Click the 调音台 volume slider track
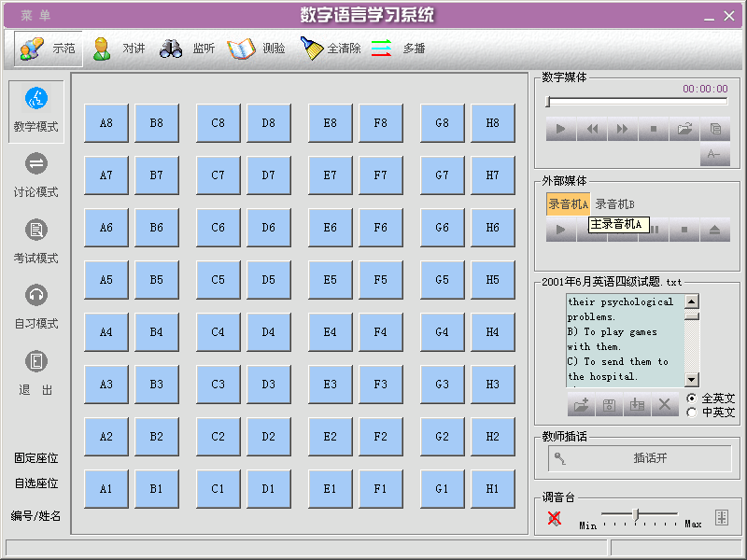Viewport: 747px width, 560px height. point(640,514)
